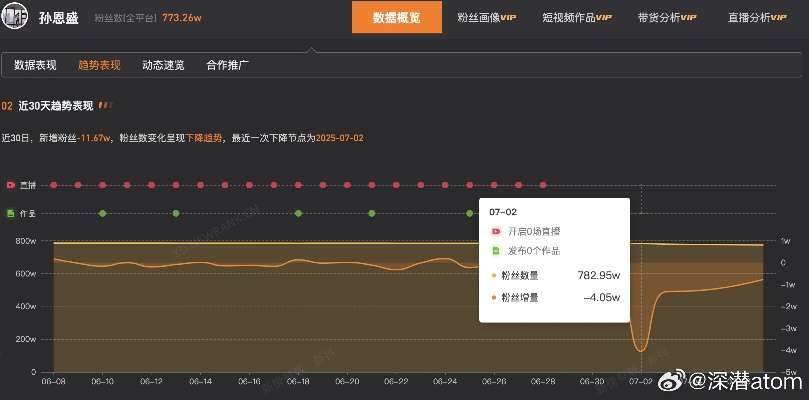Click the green 作品 document icon in chart legend
The image size is (809, 400).
click(x=10, y=213)
